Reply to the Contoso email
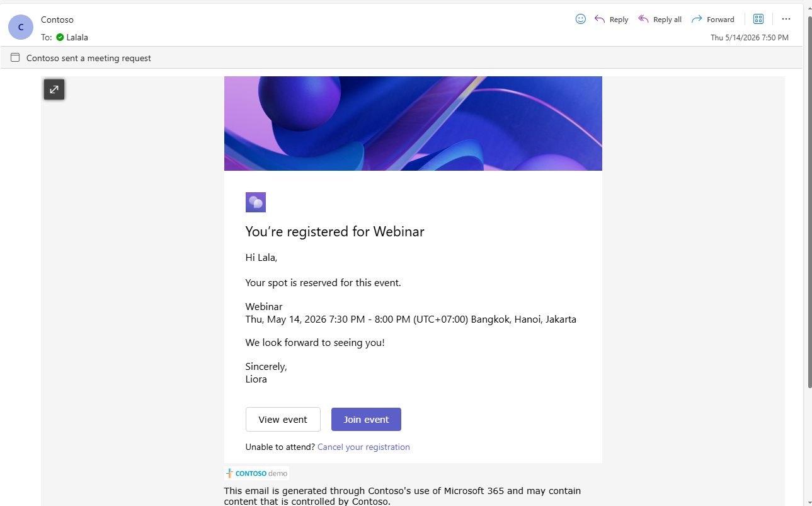 coord(611,20)
